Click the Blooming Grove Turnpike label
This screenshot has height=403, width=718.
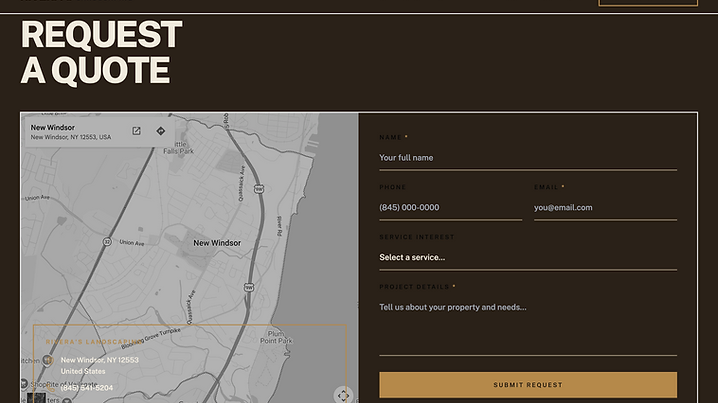pos(152,339)
